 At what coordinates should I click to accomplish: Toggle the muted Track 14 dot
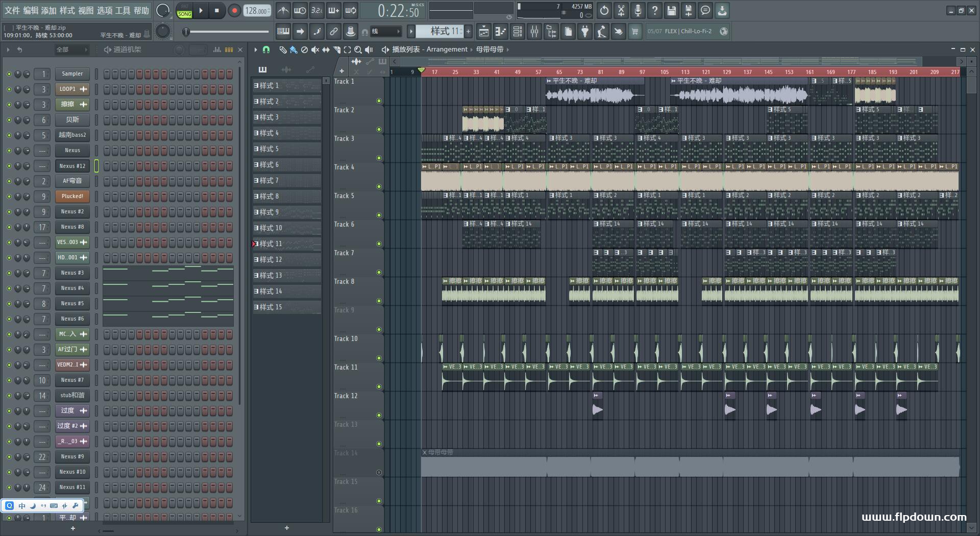379,472
